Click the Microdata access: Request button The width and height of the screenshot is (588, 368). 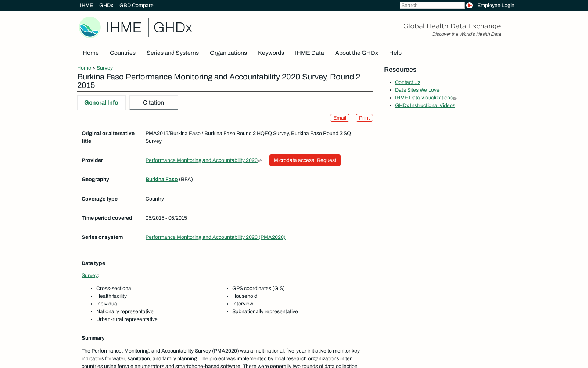click(x=305, y=160)
